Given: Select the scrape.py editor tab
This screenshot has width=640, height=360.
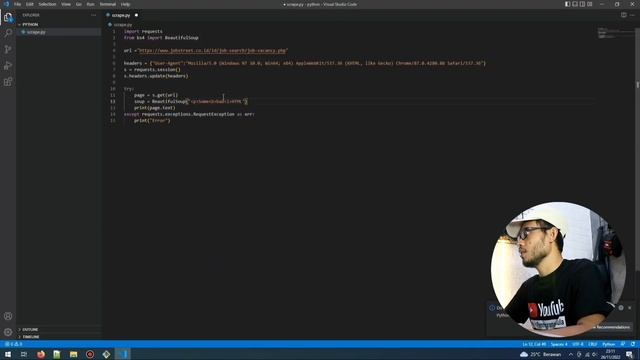Looking at the screenshot, I should point(121,15).
